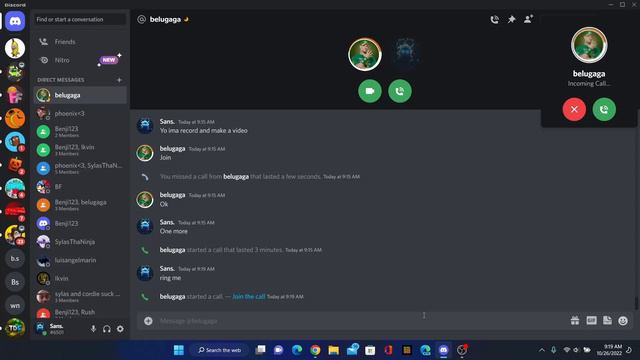Screen dimensions: 640x360
Task: Open User Settings gear
Action: pyautogui.click(x=120, y=329)
